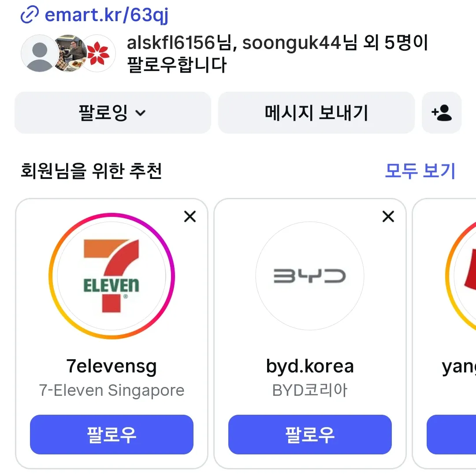The width and height of the screenshot is (476, 476).
Task: View the 7-Eleven story avatar
Action: (112, 276)
